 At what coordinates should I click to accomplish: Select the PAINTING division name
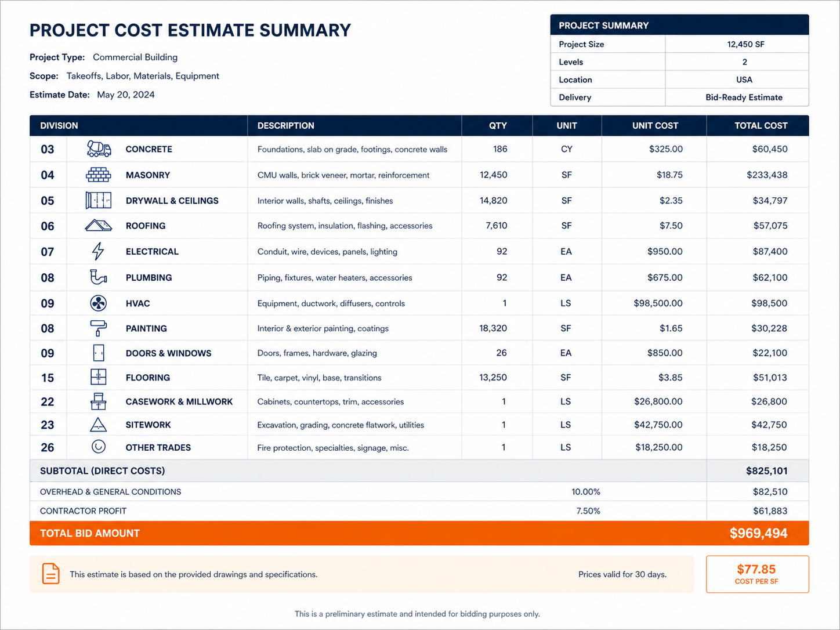146,328
